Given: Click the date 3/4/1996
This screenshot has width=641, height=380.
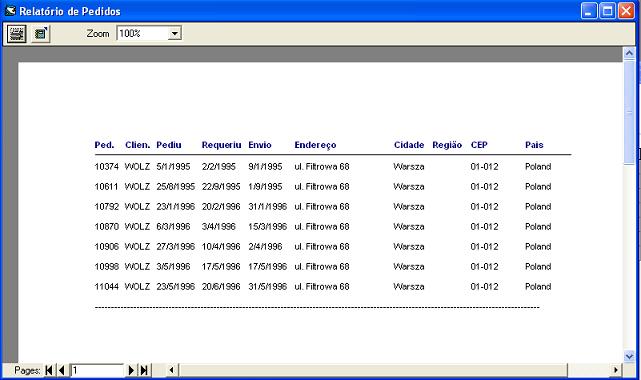Looking at the screenshot, I should click(219, 227).
